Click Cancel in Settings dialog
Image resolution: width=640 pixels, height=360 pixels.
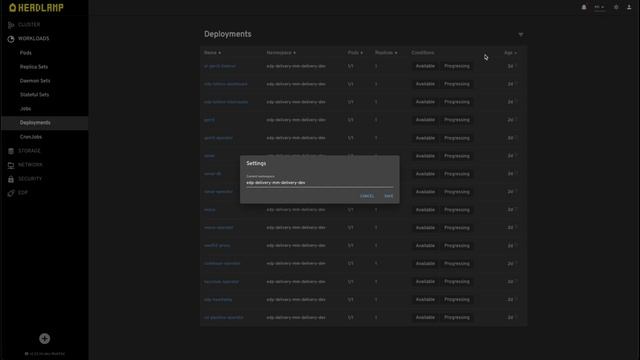[367, 196]
